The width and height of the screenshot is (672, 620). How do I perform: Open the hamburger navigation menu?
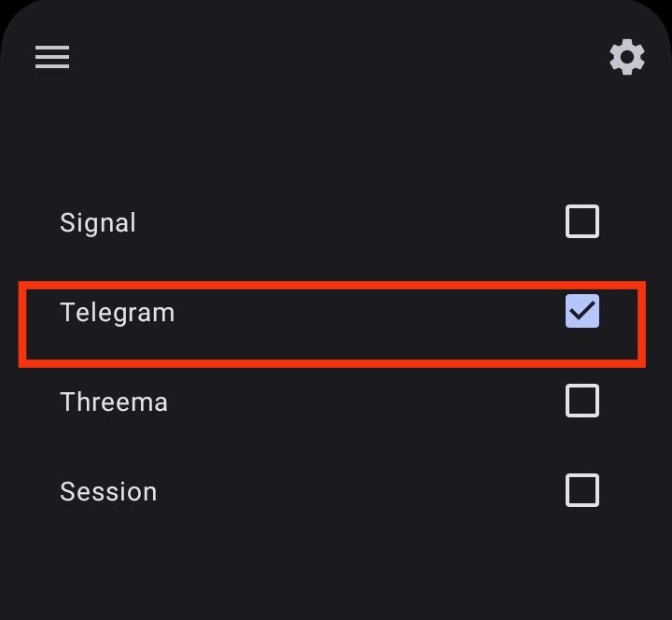click(x=52, y=57)
